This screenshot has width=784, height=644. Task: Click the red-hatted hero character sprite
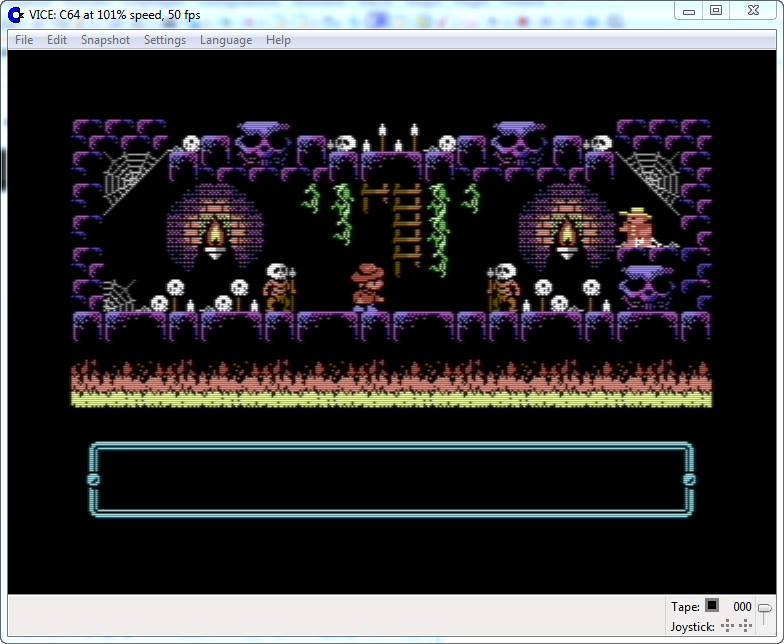point(368,288)
